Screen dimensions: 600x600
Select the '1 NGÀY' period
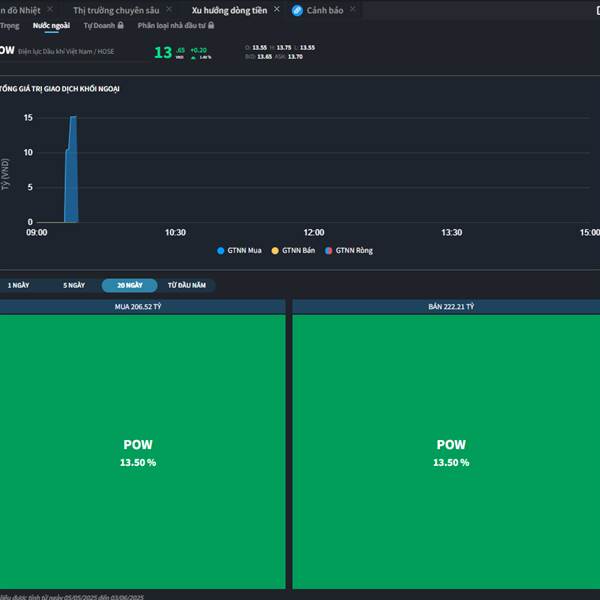point(18,285)
